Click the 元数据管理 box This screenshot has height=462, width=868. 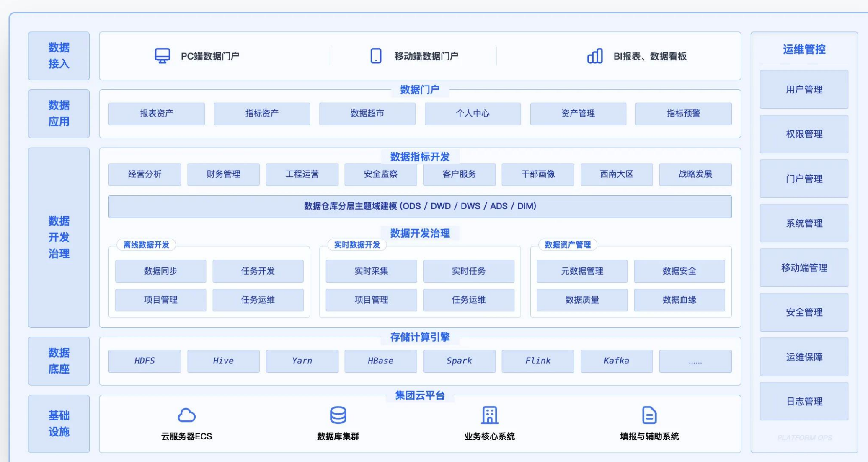coord(582,271)
